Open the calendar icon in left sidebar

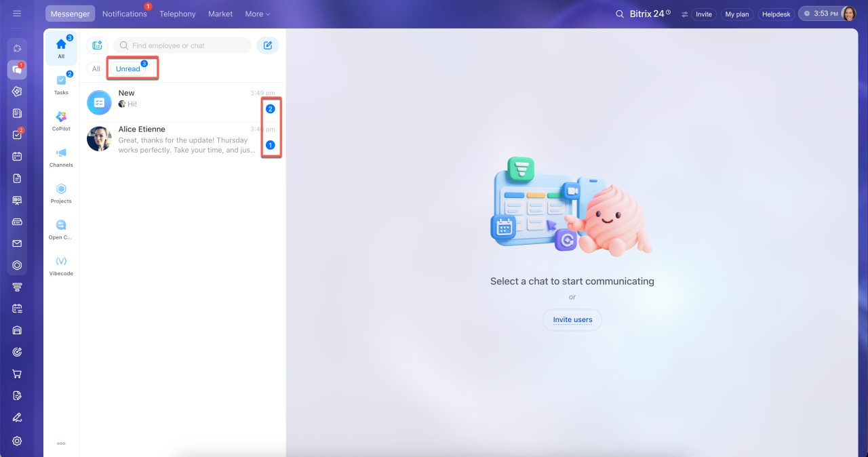click(17, 157)
